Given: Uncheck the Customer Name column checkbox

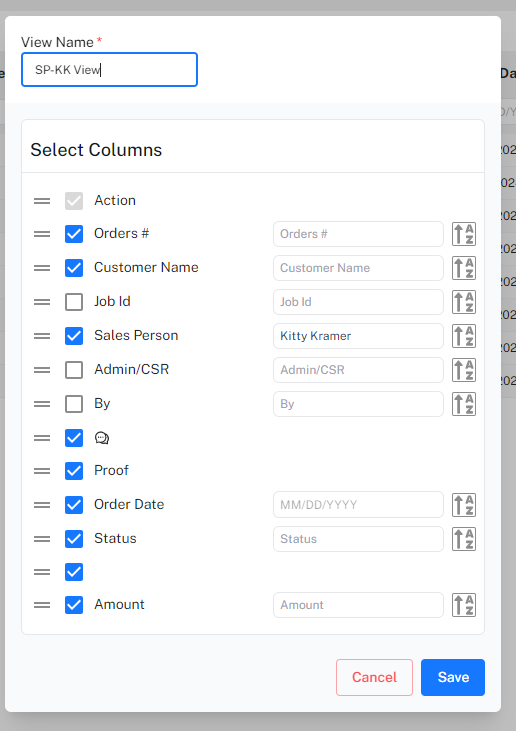Looking at the screenshot, I should click(74, 268).
